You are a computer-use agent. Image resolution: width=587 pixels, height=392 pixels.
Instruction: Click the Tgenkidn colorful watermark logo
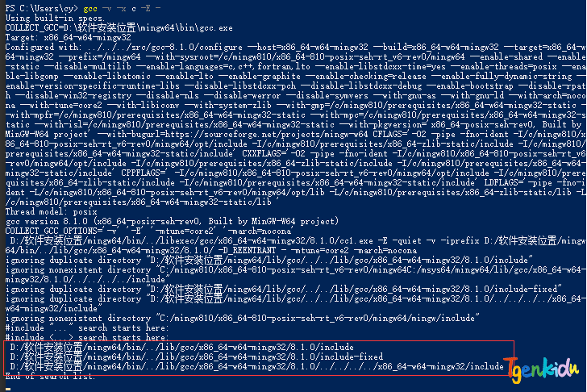(543, 370)
